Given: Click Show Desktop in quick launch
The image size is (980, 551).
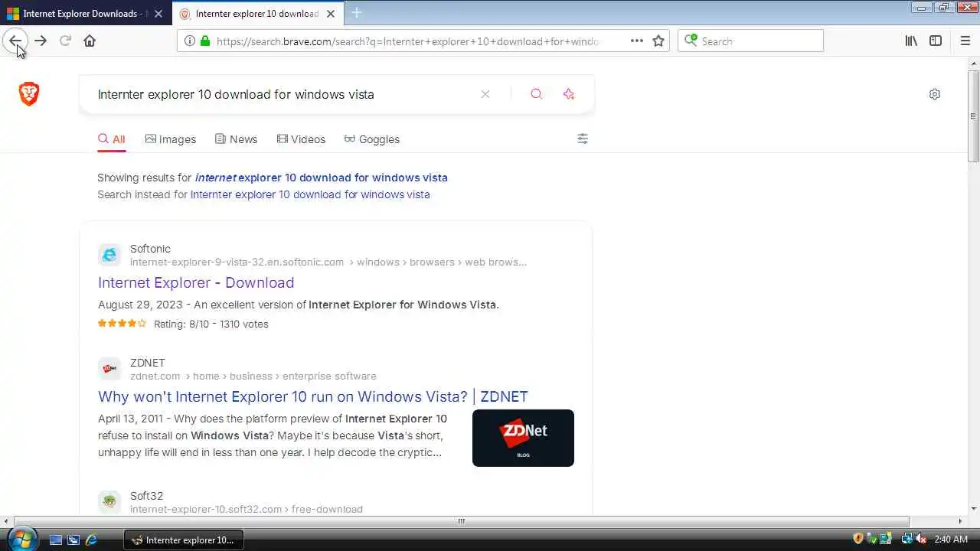Looking at the screenshot, I should (x=56, y=540).
